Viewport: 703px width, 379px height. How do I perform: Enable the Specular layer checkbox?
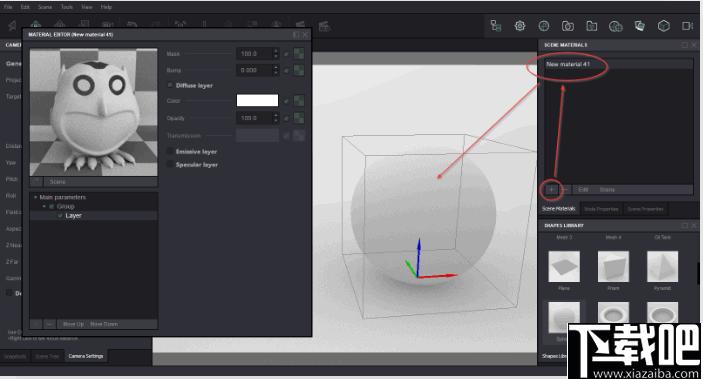coord(170,165)
